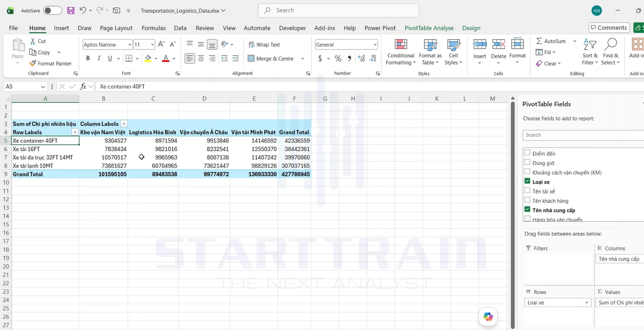
Task: Click the PivotTable Fields search box
Action: [x=583, y=135]
